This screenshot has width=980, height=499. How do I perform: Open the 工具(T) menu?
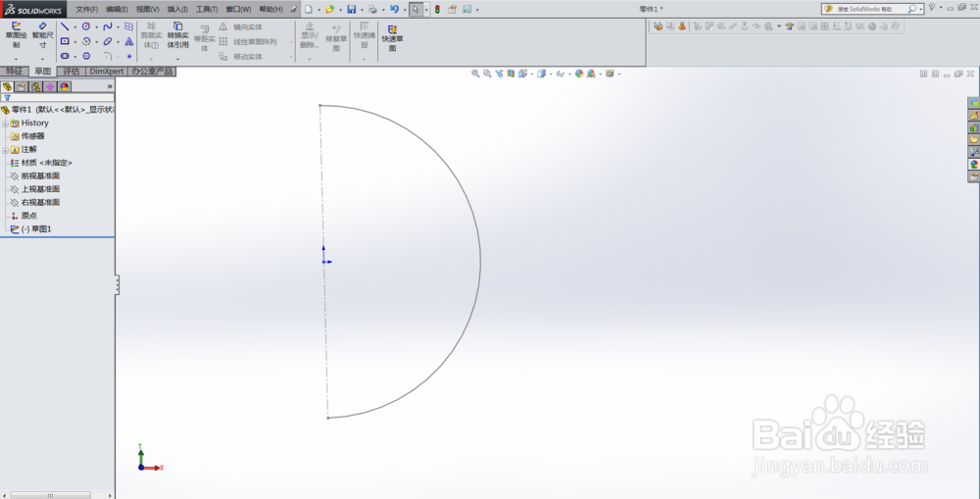tap(207, 9)
